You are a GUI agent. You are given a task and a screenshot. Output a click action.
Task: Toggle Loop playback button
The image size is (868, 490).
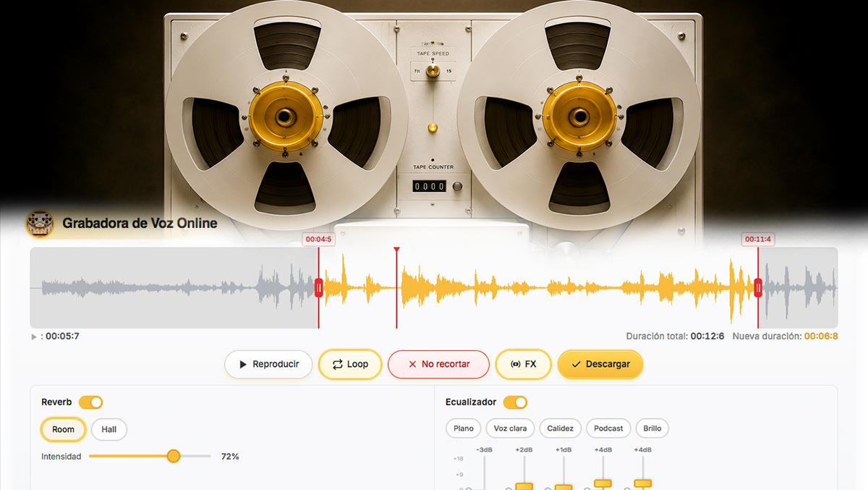point(350,364)
